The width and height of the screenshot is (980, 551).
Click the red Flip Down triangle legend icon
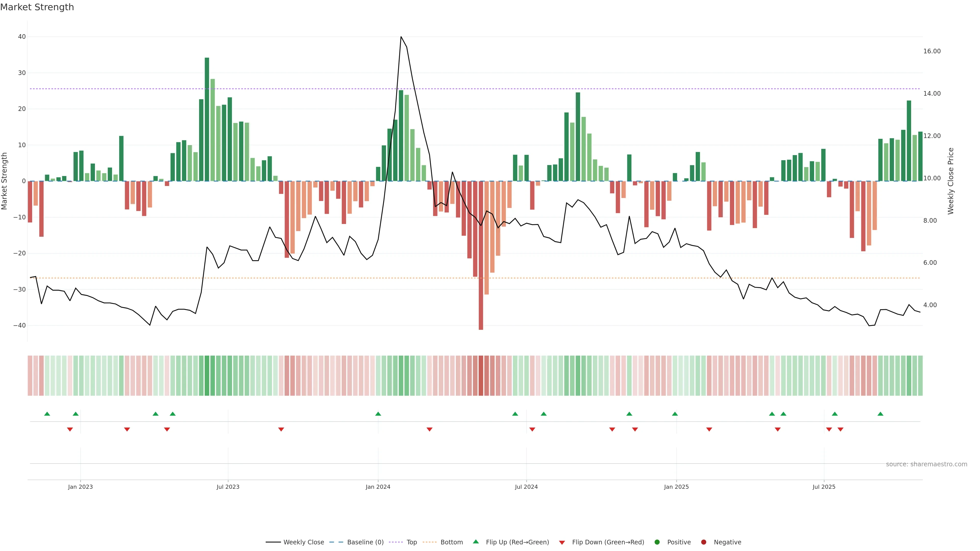(562, 543)
